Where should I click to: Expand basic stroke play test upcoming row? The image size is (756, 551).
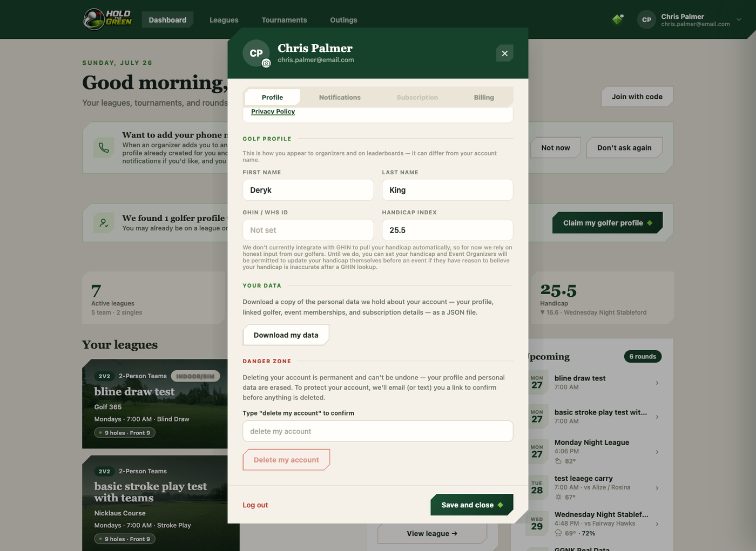(657, 417)
